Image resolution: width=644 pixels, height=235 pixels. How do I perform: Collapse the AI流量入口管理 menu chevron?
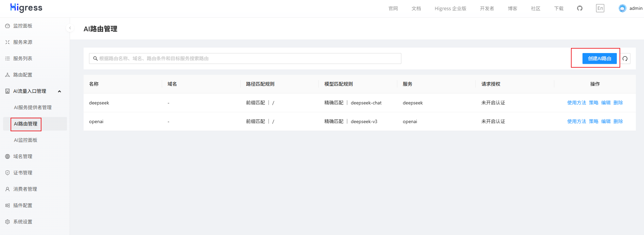tap(59, 91)
